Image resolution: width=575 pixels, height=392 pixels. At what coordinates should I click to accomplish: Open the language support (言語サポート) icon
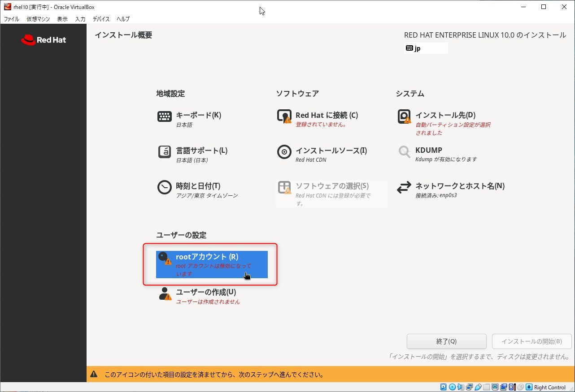coord(165,152)
